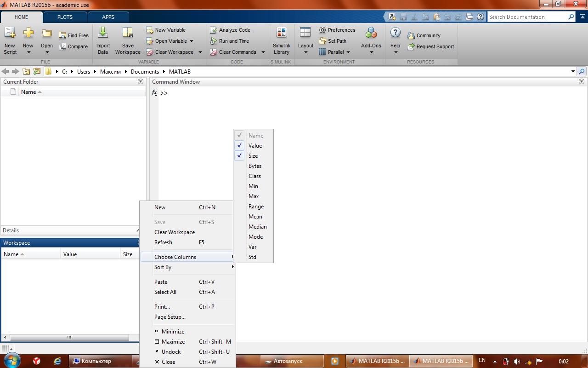
Task: Enable the Std column
Action: (254, 257)
